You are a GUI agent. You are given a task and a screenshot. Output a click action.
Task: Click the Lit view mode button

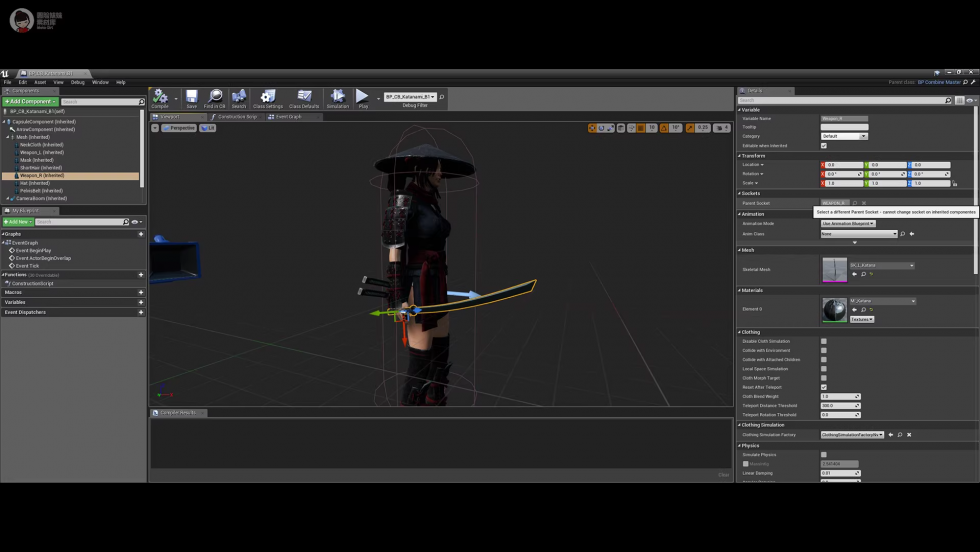(208, 128)
